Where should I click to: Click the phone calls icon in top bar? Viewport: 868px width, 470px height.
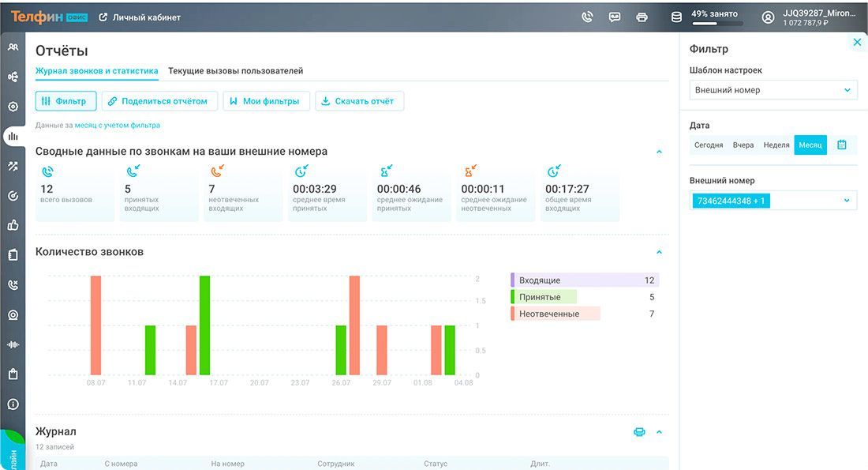coord(587,17)
